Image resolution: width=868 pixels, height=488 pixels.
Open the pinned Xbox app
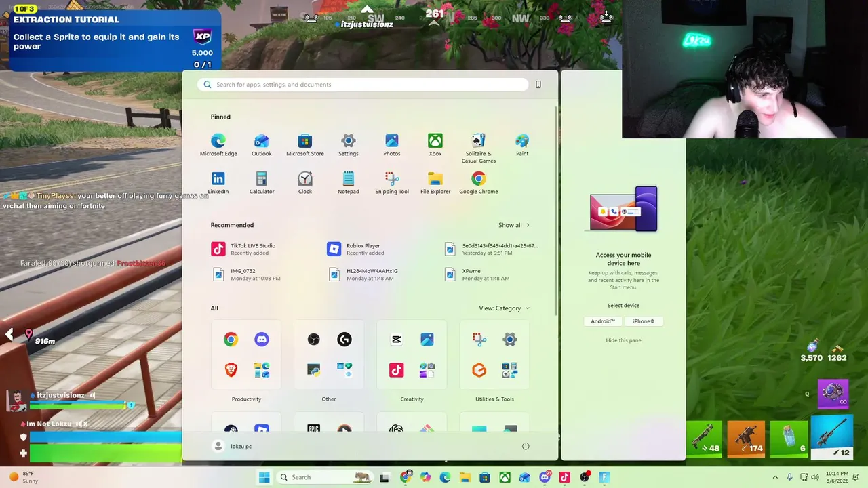435,145
